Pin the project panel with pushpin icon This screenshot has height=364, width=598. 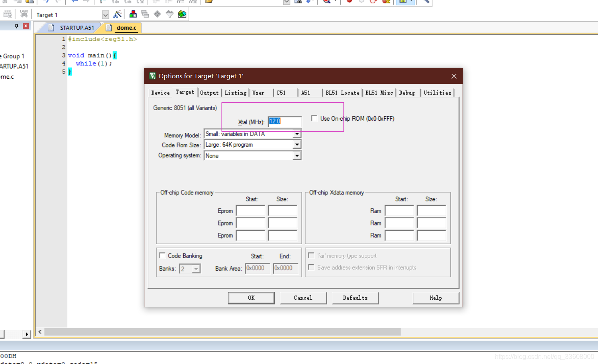16,26
